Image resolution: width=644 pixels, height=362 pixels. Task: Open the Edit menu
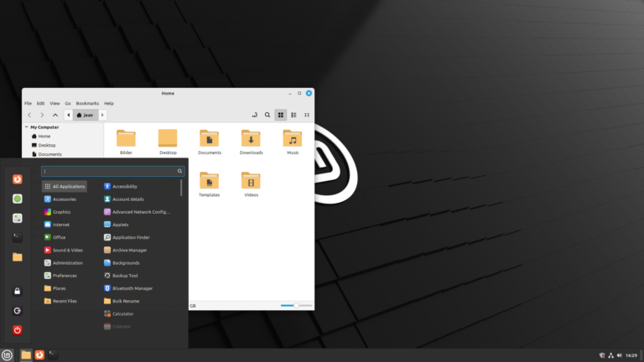[40, 103]
